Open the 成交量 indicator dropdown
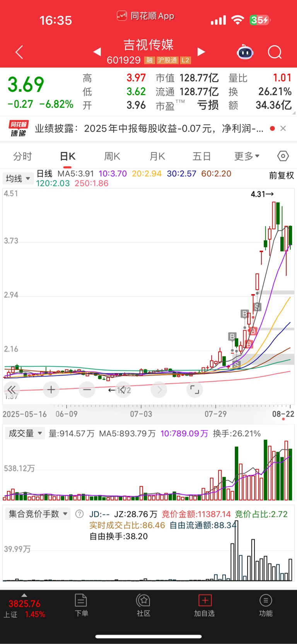The width and height of the screenshot is (297, 644). click(x=25, y=433)
